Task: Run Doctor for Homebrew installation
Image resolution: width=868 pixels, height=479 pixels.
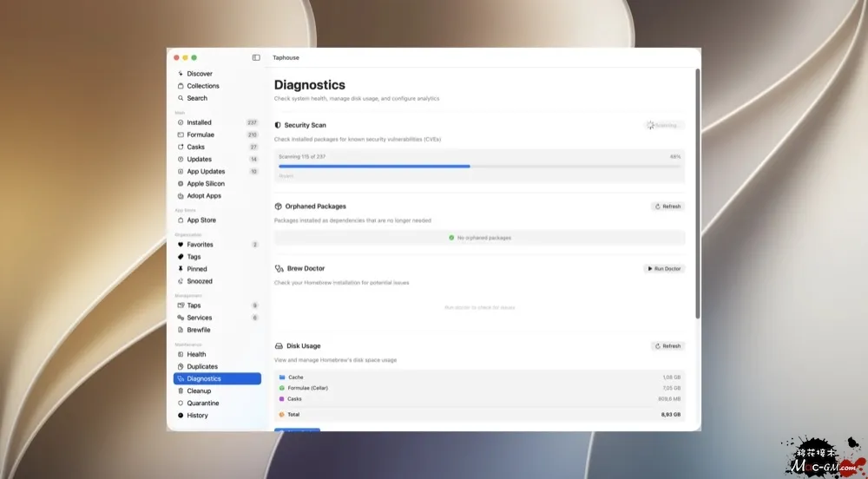Action: click(x=664, y=268)
